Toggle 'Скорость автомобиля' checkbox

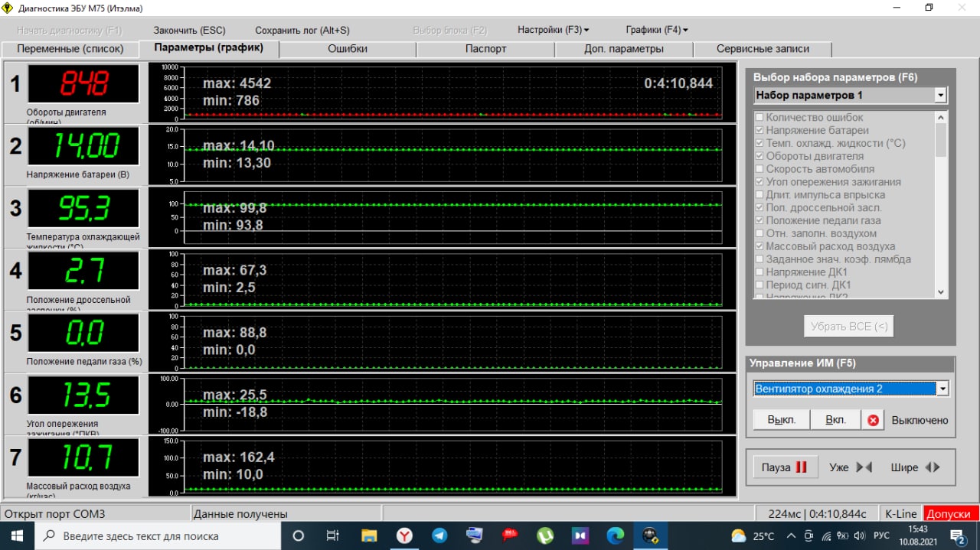pos(759,169)
